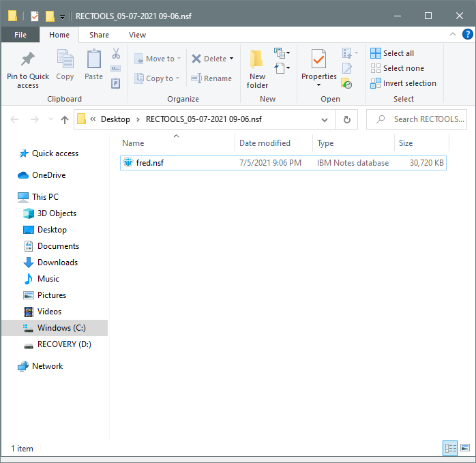
Task: Click the Edit file icon in Open group
Action: (x=346, y=68)
